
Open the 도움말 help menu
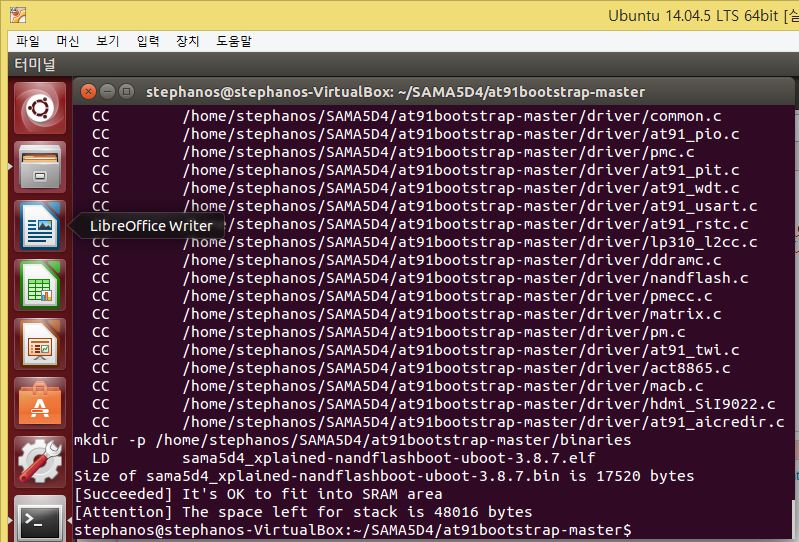point(233,41)
